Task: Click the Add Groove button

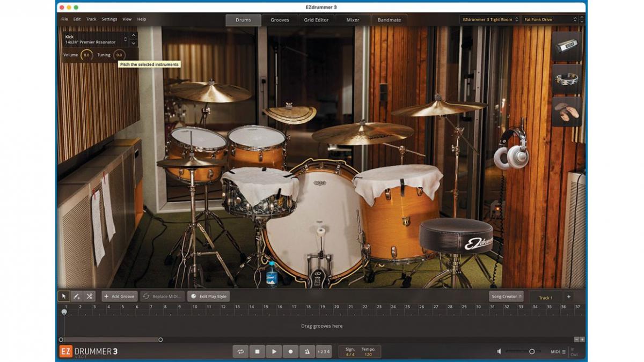Action: click(119, 297)
